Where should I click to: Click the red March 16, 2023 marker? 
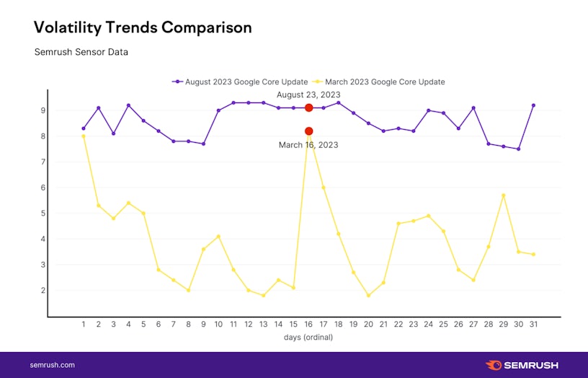pyautogui.click(x=308, y=131)
